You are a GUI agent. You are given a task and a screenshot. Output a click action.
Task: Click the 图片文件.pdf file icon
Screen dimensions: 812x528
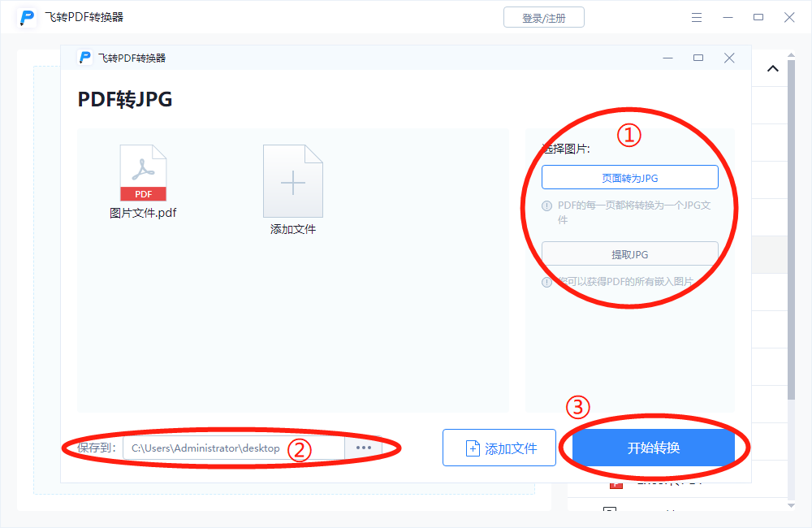143,172
